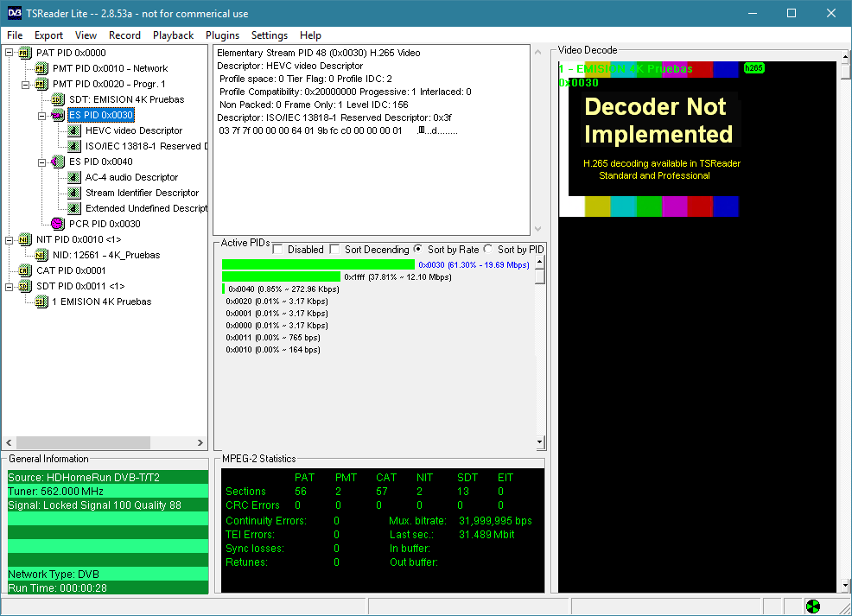Click the 0x1fff null PID bitrate bar
This screenshot has height=616, width=852.
(282, 276)
